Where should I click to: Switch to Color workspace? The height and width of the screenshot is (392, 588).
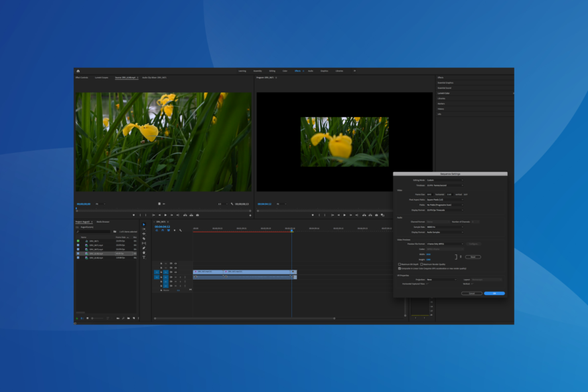pyautogui.click(x=285, y=71)
